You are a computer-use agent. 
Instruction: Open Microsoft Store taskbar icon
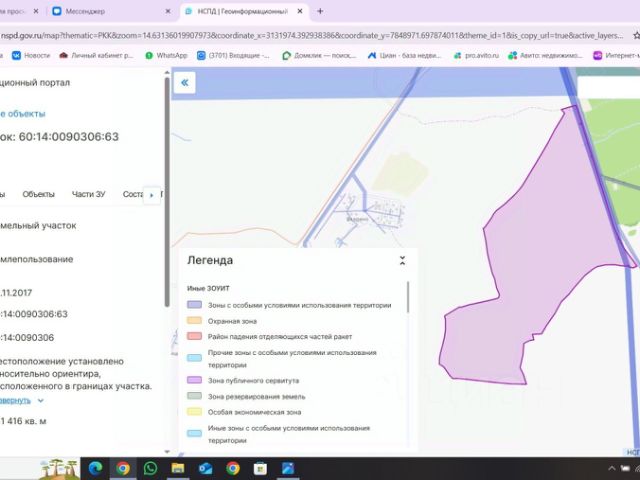tap(260, 468)
